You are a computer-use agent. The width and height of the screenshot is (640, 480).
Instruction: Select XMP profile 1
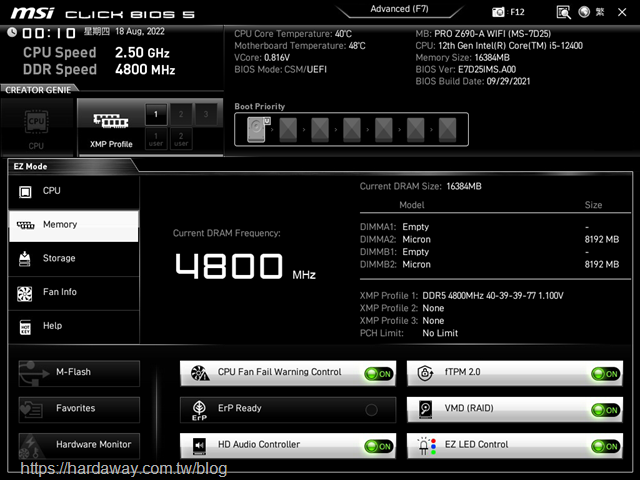coord(156,114)
